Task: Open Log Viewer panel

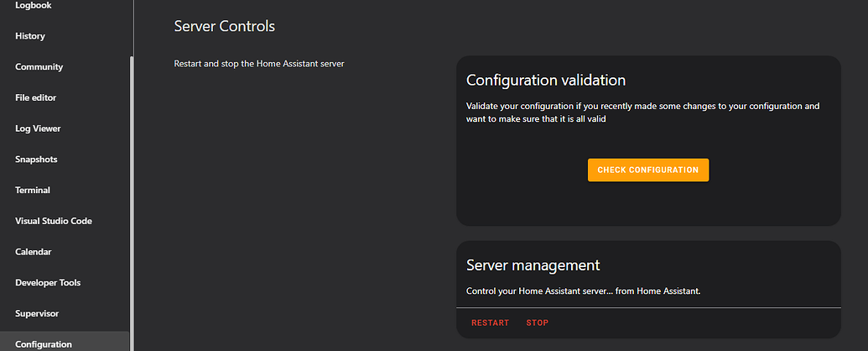Action: tap(38, 128)
